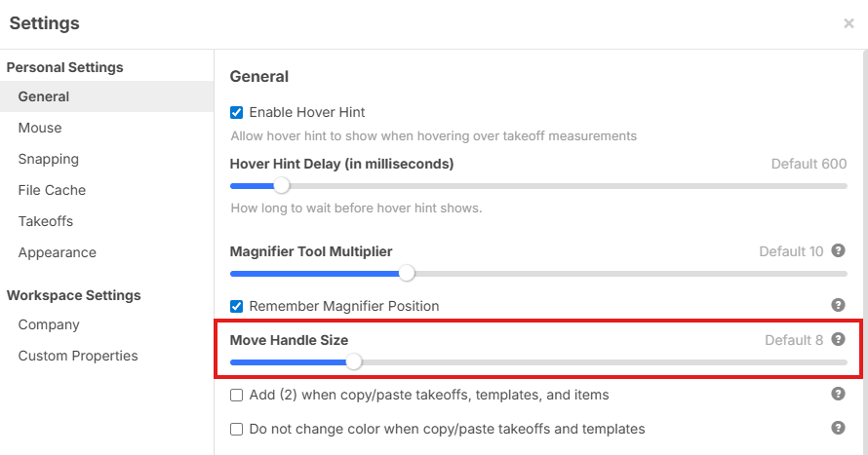Check Do not change color when copy/paste
The image size is (868, 455).
(236, 429)
